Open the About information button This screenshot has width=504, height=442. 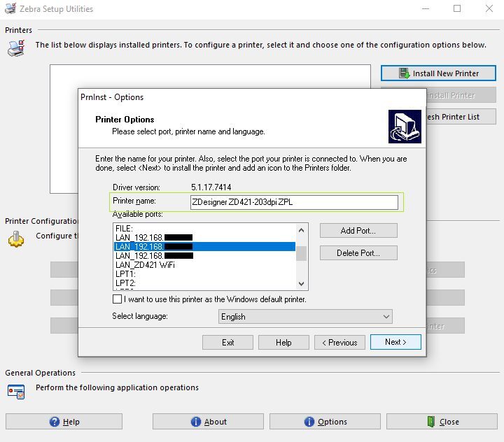208,422
